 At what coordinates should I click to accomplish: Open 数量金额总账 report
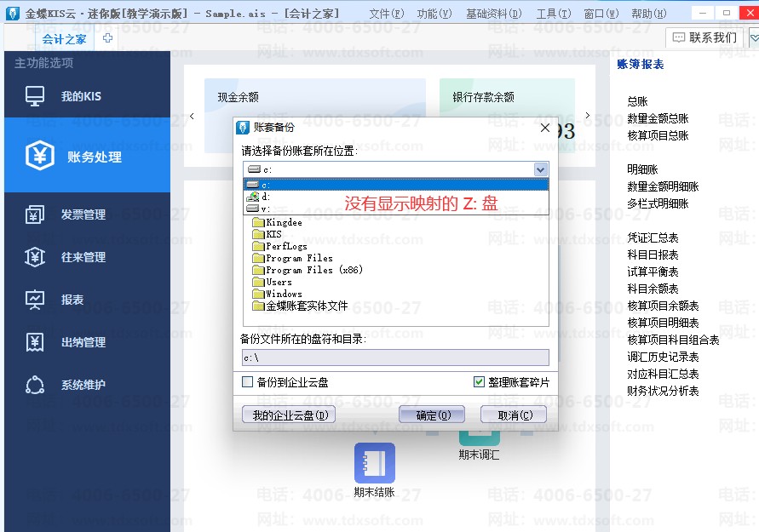[658, 118]
